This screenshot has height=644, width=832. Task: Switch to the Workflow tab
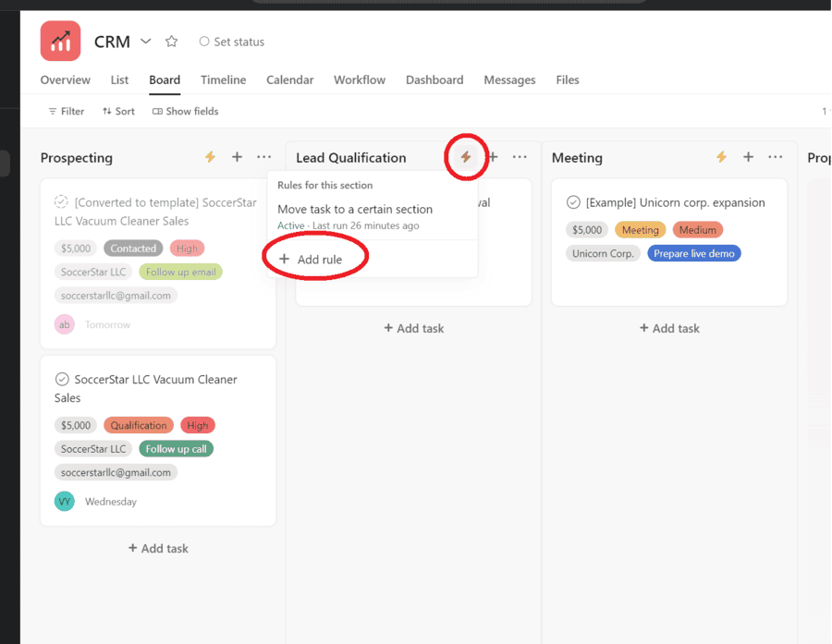pos(360,79)
